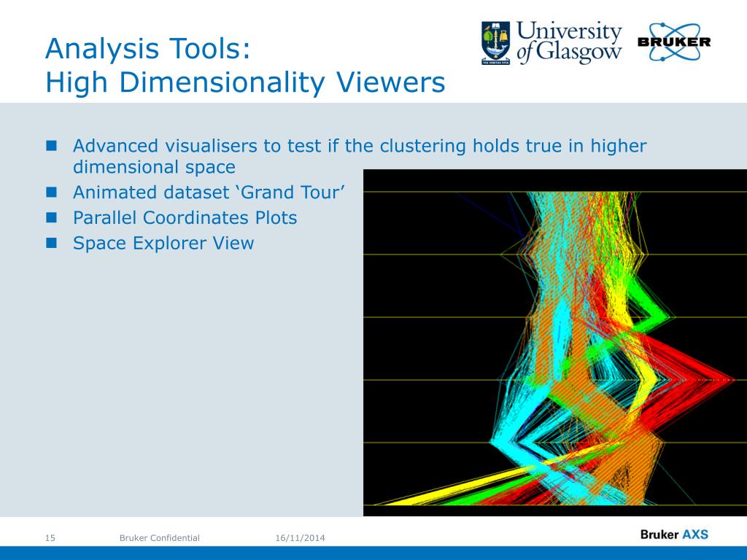
Task: Click the bullet 'Advanced visualisers to test if the clustering'
Action: pyautogui.click(x=360, y=146)
